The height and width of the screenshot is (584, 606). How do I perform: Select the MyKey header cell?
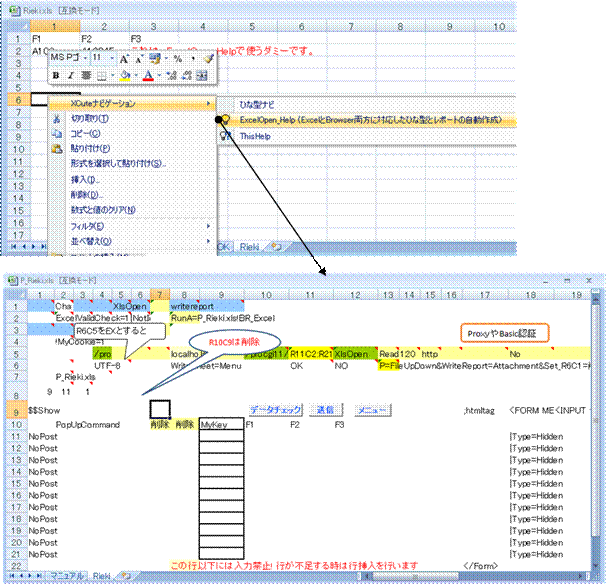coord(221,424)
